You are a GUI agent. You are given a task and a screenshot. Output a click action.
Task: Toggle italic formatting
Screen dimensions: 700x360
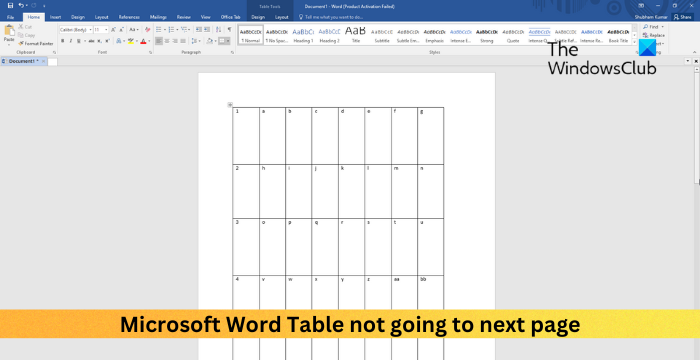point(71,41)
